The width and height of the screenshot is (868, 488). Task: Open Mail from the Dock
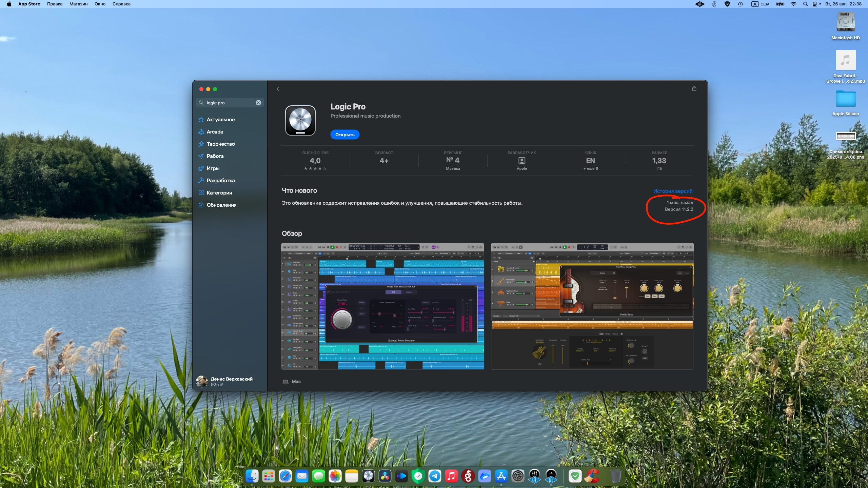pyautogui.click(x=302, y=476)
